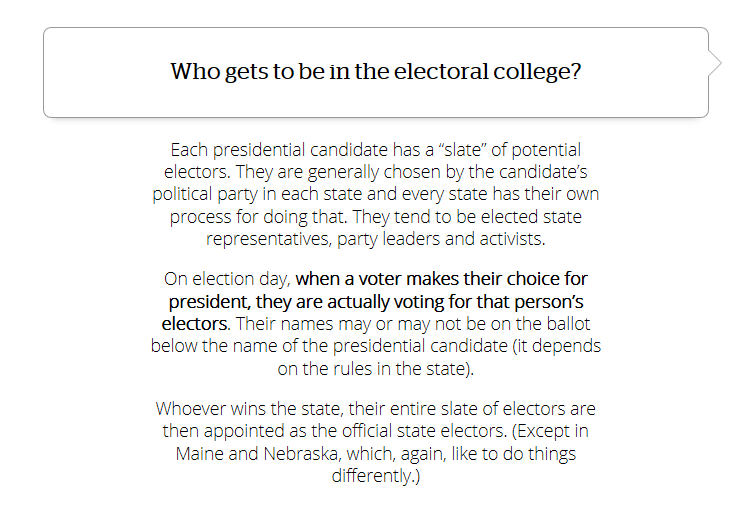Image resolution: width=734 pixels, height=514 pixels.
Task: Click the paragraph starting "Each presidential candidate"
Action: (x=375, y=194)
